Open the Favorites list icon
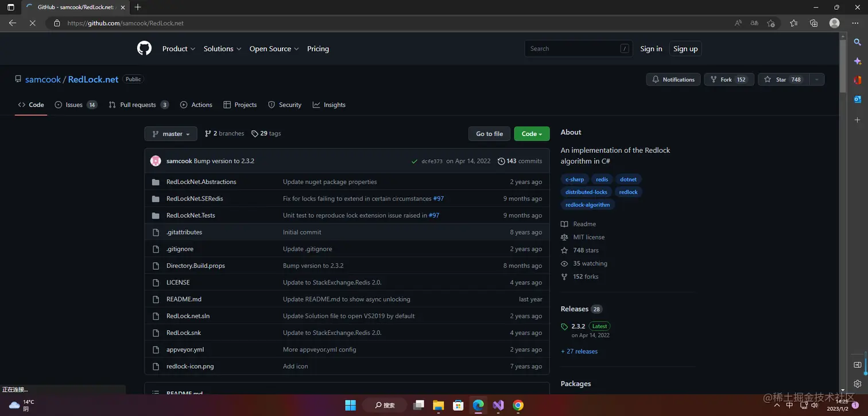The image size is (868, 416). [793, 23]
